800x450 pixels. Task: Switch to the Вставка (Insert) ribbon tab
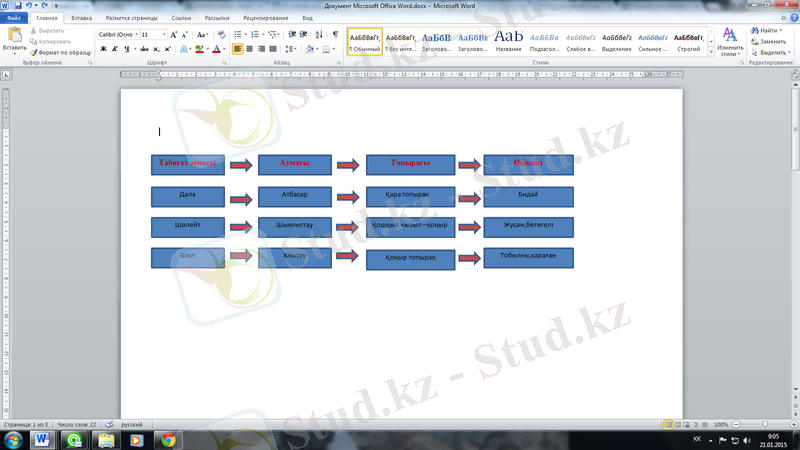[x=82, y=18]
